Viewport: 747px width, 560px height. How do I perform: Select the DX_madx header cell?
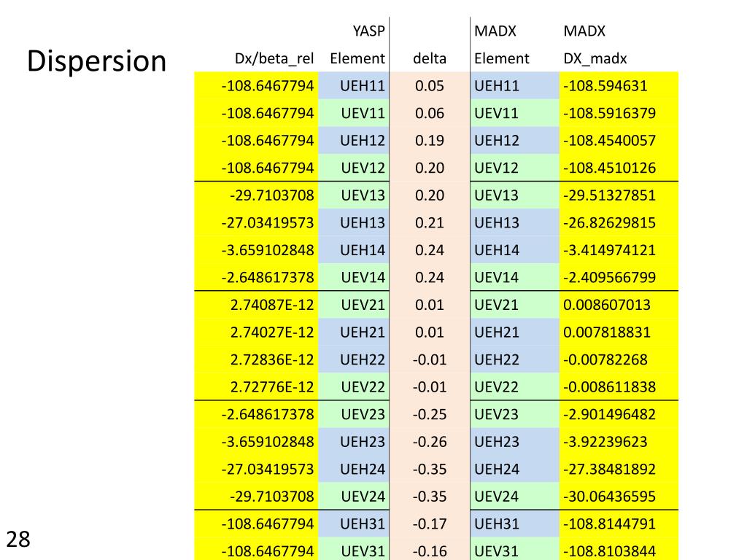pos(595,58)
